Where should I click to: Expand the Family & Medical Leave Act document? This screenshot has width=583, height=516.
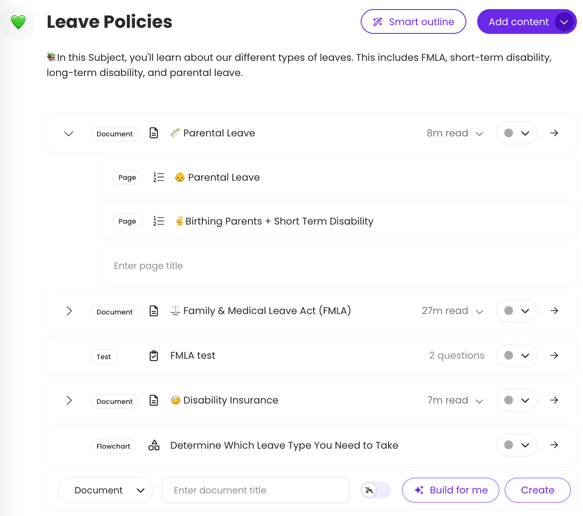tap(69, 311)
